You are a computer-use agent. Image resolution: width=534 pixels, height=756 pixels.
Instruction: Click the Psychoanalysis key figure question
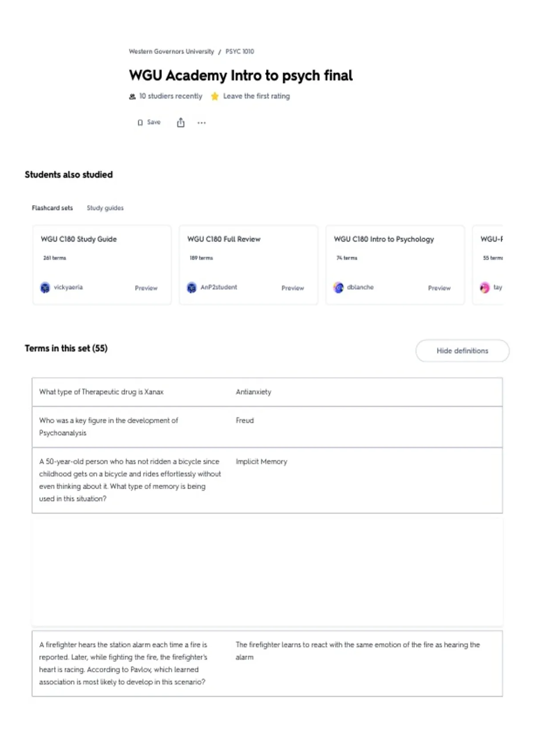coord(109,426)
